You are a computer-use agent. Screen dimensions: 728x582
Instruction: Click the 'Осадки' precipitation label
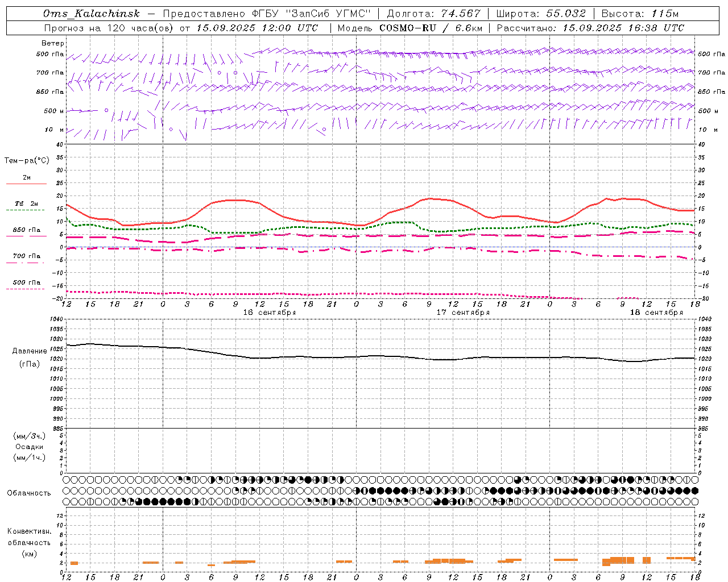click(30, 447)
